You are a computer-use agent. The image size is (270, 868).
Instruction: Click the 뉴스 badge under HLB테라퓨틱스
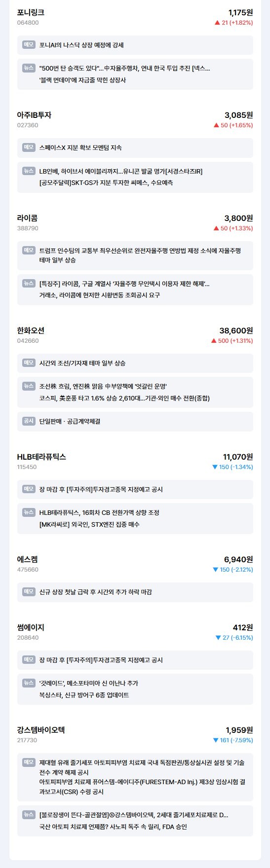(x=29, y=512)
